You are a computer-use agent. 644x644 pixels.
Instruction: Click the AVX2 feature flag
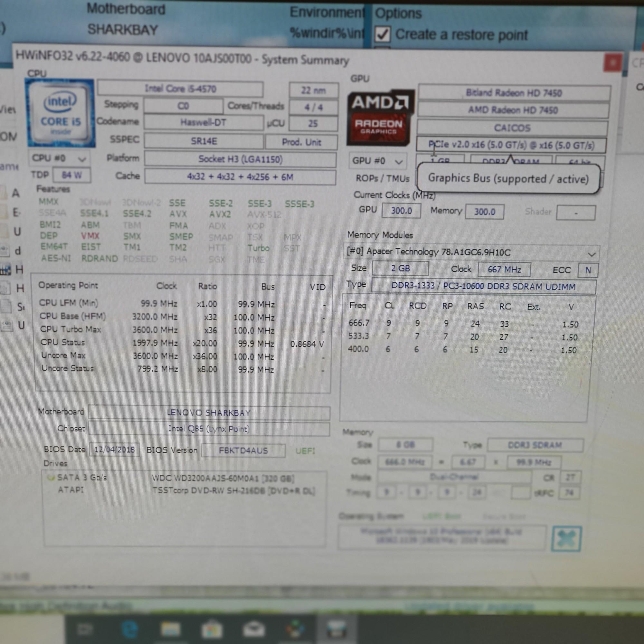click(x=220, y=214)
